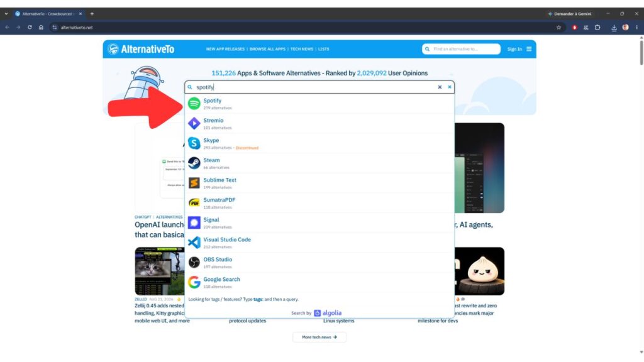Bookmark this page with star icon
Viewport: 644px width, 362px height.
558,28
